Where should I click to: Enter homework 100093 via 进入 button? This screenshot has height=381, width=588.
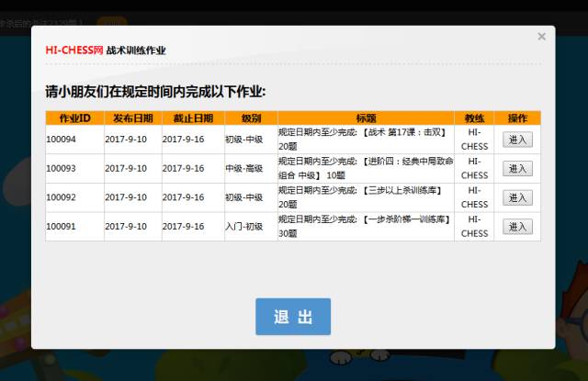tap(517, 168)
